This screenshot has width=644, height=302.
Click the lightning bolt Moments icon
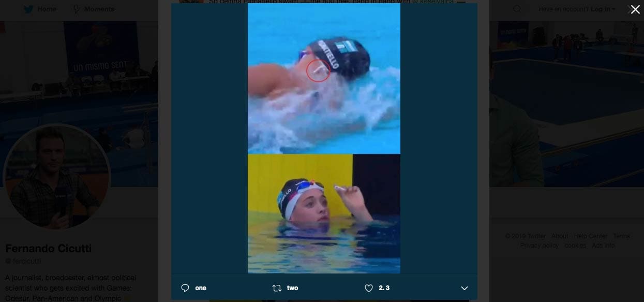click(77, 9)
